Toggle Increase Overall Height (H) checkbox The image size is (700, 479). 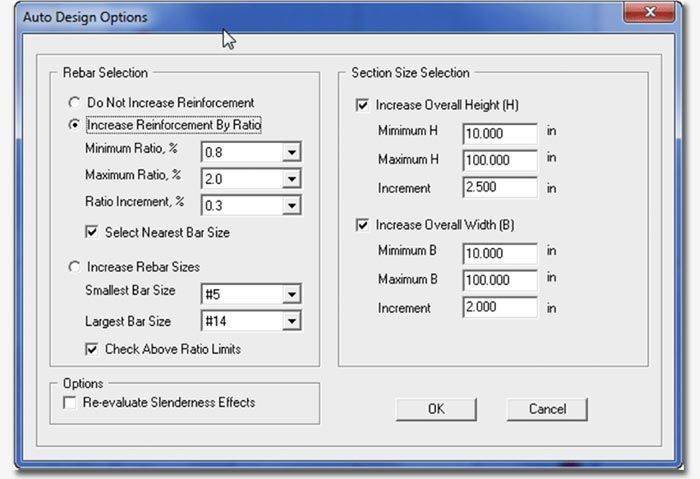363,104
